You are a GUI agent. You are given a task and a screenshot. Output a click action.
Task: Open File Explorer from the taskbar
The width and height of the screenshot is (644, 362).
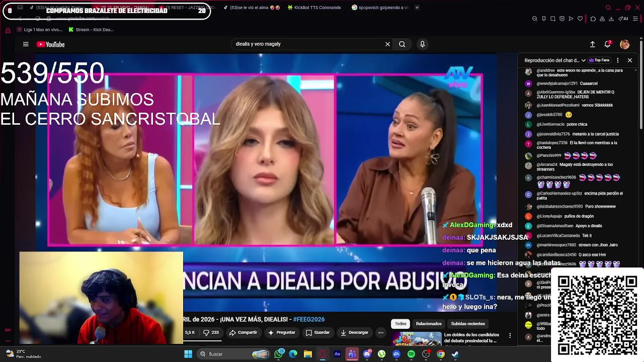[308, 354]
